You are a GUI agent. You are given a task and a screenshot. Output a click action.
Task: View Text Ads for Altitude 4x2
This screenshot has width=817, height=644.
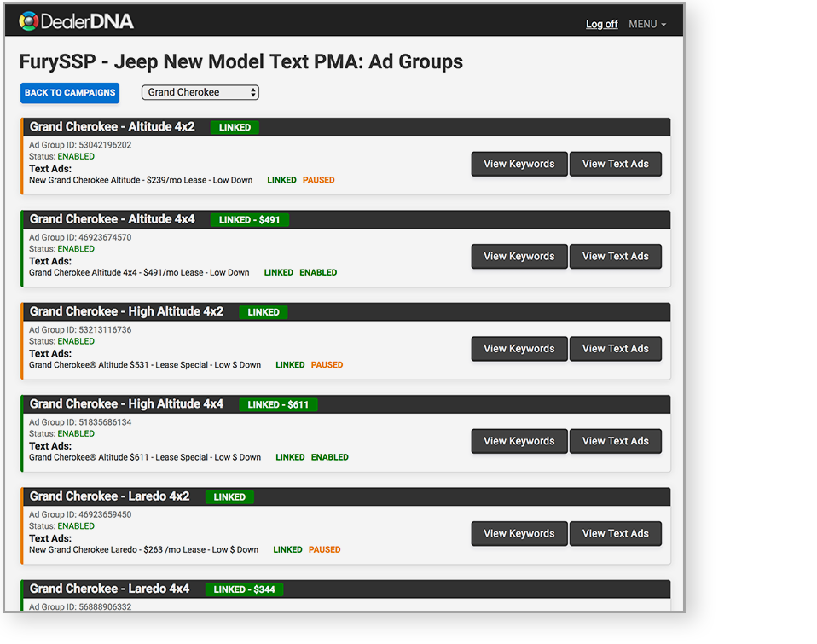point(616,164)
